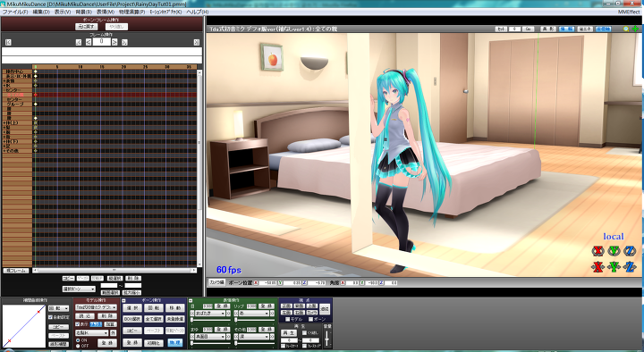Click the green Y move axis icon
Screen dimensions: 644x352
tap(614, 267)
